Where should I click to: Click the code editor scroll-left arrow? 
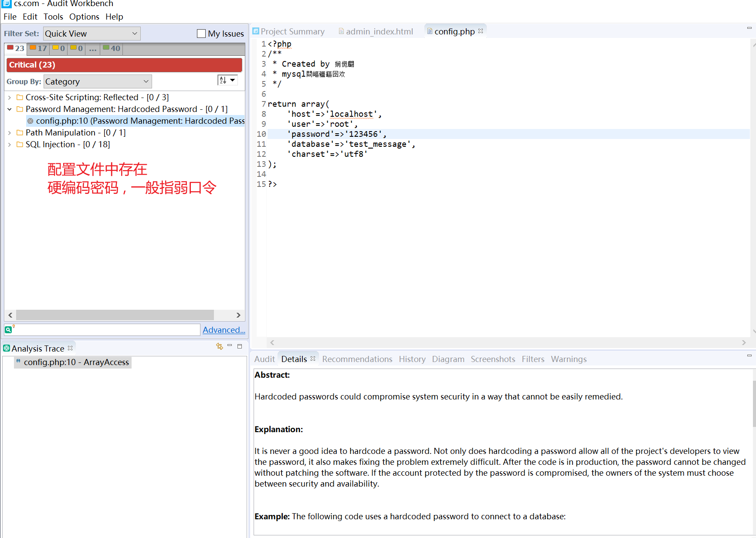272,343
